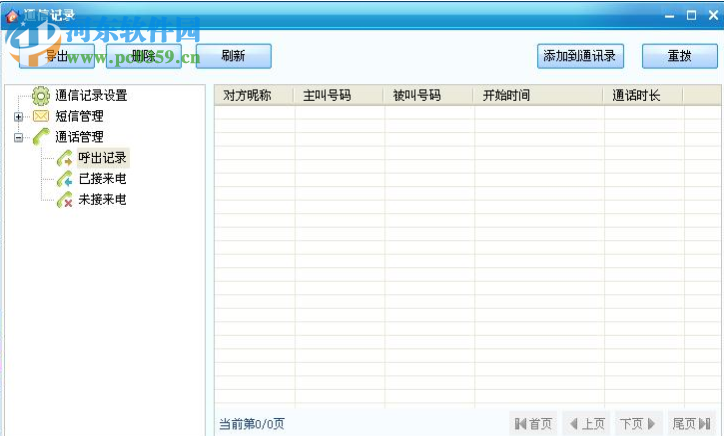724x436 pixels.
Task: Go to first page with 首页
Action: (x=533, y=424)
